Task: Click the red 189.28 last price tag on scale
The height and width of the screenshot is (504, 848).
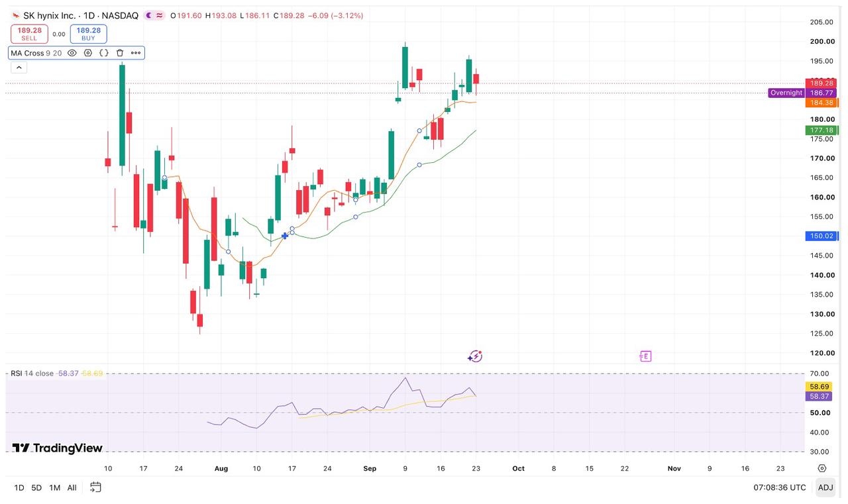Action: tap(821, 83)
